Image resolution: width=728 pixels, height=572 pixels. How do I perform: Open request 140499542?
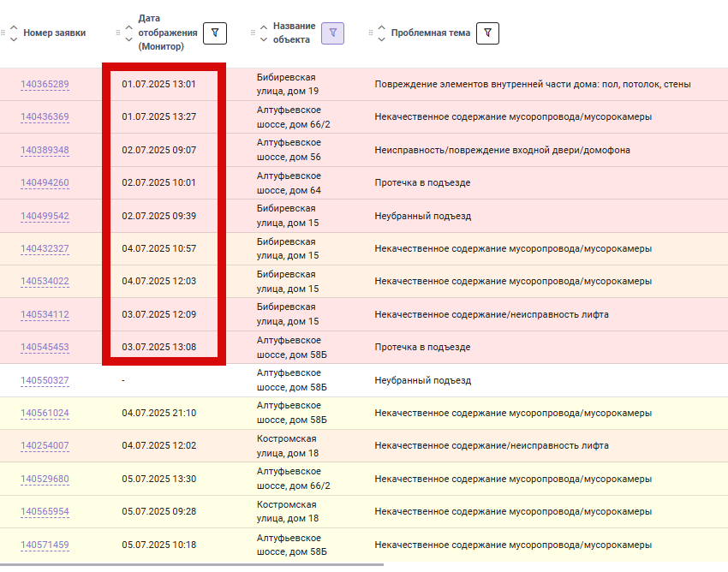tap(45, 216)
